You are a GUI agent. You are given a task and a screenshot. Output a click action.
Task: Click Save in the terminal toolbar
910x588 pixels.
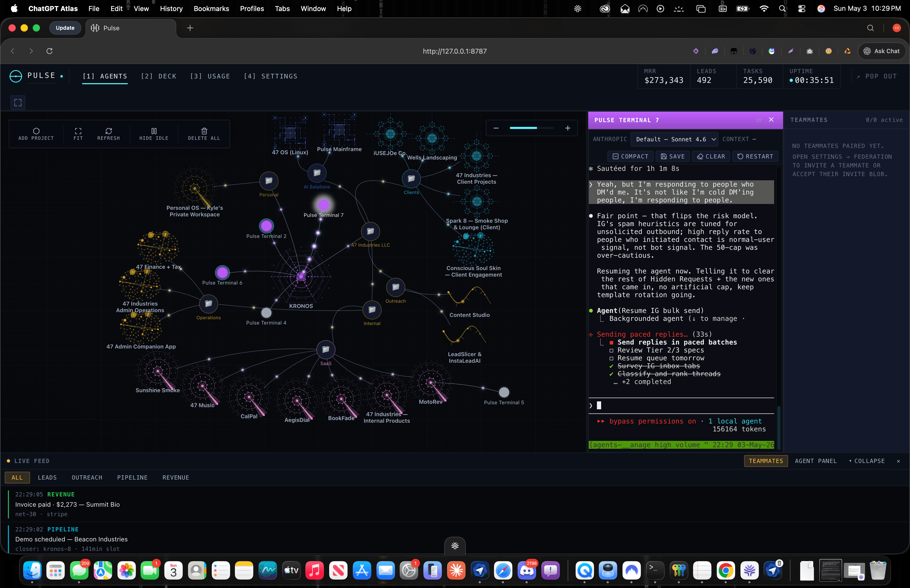673,157
